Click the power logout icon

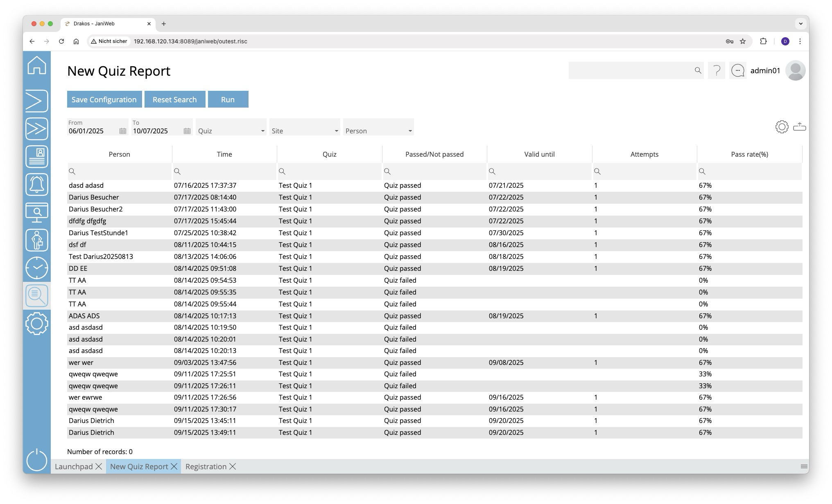point(37,459)
